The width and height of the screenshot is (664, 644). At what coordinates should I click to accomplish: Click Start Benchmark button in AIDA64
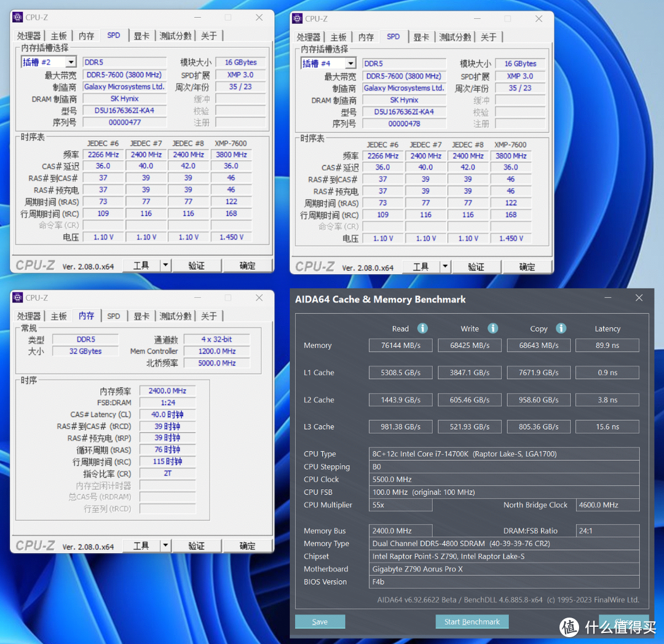pos(472,622)
